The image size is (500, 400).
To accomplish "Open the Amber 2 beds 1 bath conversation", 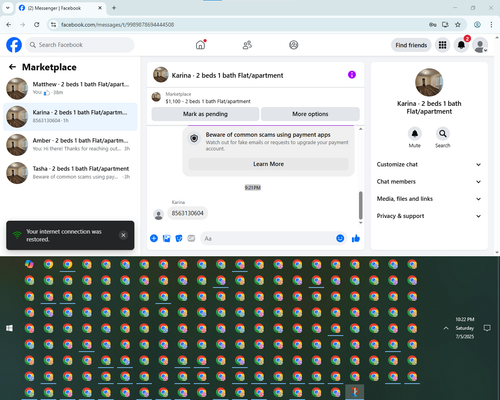I will click(70, 145).
